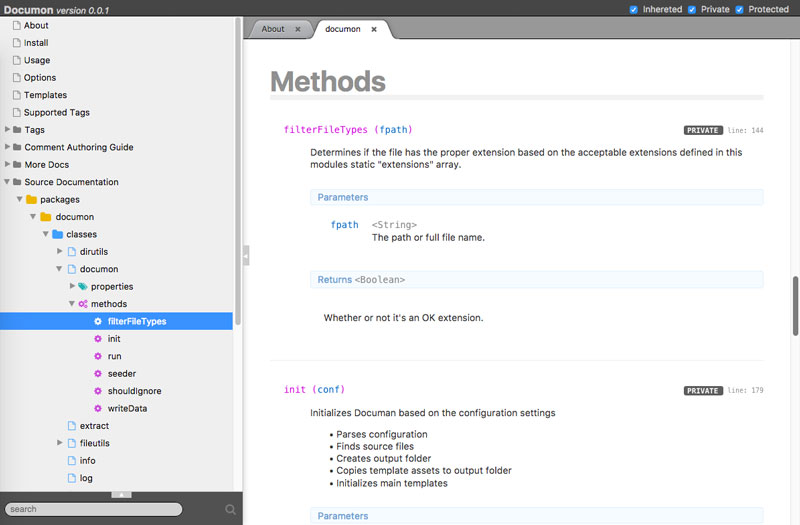Click the yellow packages folder icon
Viewport: 800px width, 525px height.
pyautogui.click(x=31, y=199)
